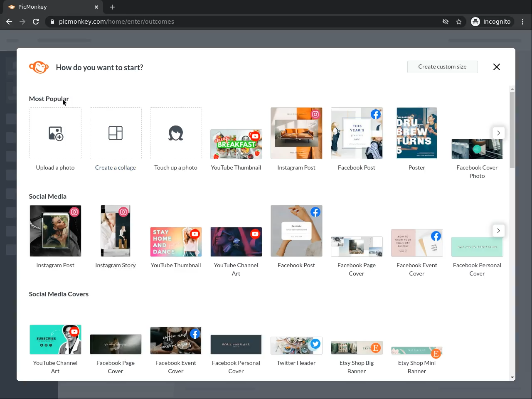Screen dimensions: 532x399
Task: Select the Instagram Post template under Social Media
Action: pyautogui.click(x=55, y=231)
